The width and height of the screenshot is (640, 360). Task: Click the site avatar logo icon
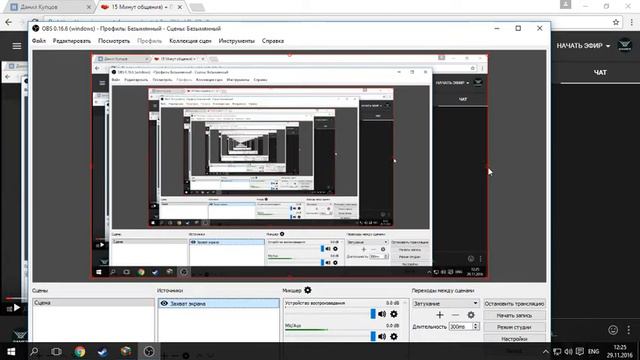click(x=625, y=45)
